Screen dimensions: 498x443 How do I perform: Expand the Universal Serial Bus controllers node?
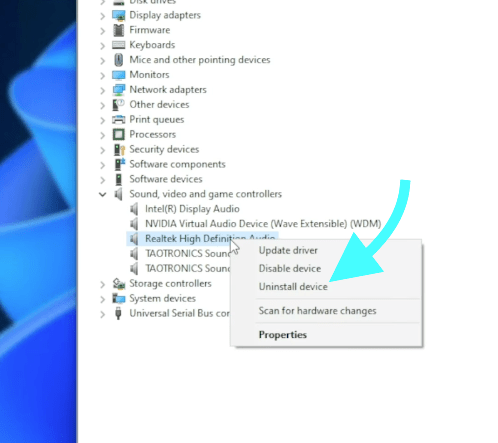click(x=103, y=314)
